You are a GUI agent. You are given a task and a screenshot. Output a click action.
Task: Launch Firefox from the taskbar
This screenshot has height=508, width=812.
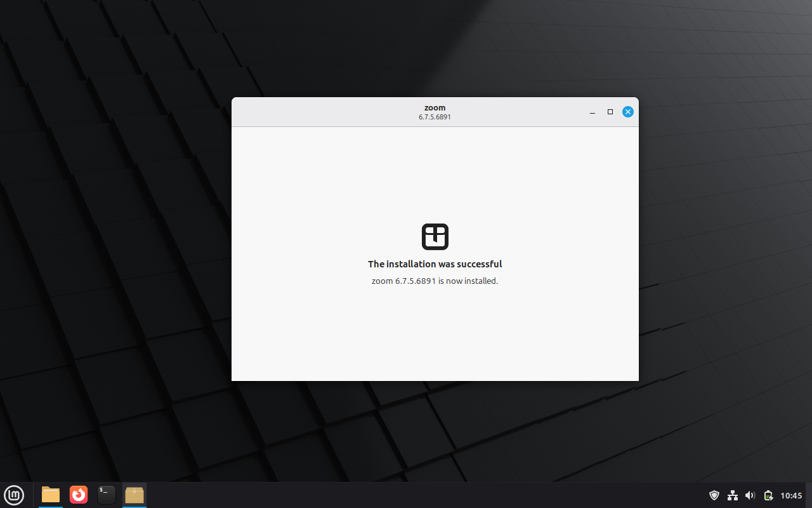pyautogui.click(x=79, y=495)
